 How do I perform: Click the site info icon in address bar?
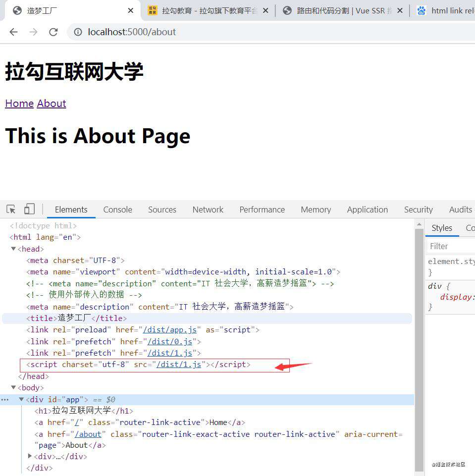(x=78, y=32)
